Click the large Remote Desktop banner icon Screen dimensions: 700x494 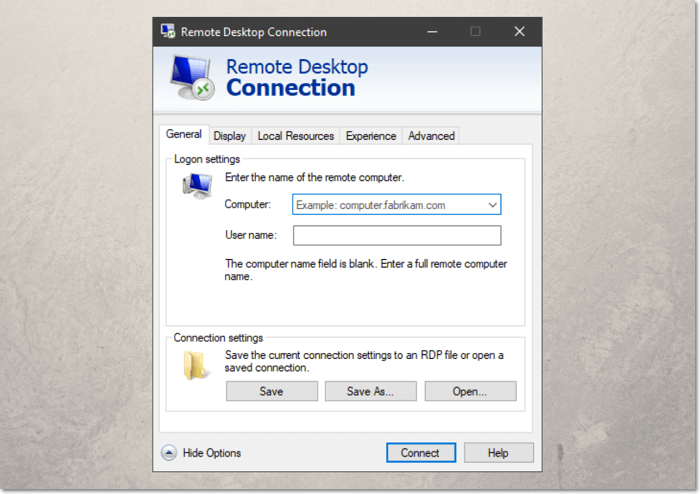pyautogui.click(x=192, y=79)
